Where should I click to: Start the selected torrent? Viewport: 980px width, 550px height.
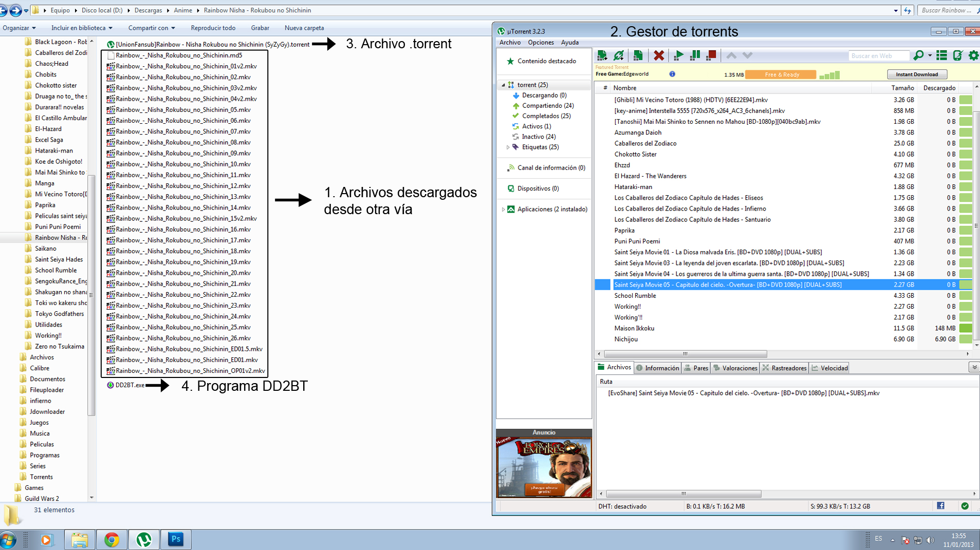click(x=679, y=55)
